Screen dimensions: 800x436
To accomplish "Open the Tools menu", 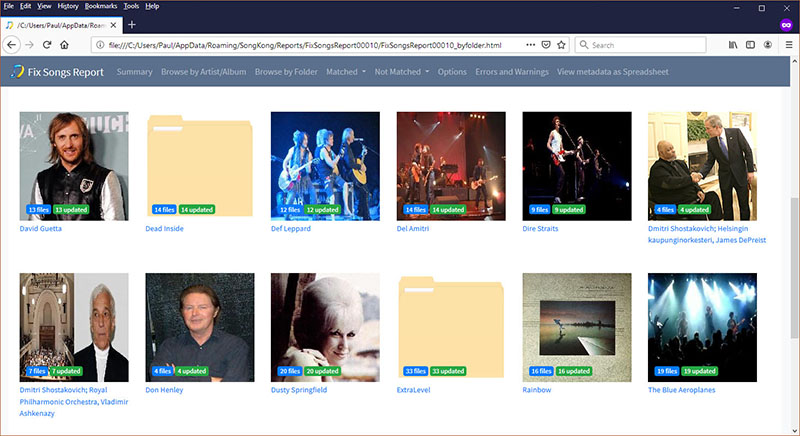I will click(131, 6).
